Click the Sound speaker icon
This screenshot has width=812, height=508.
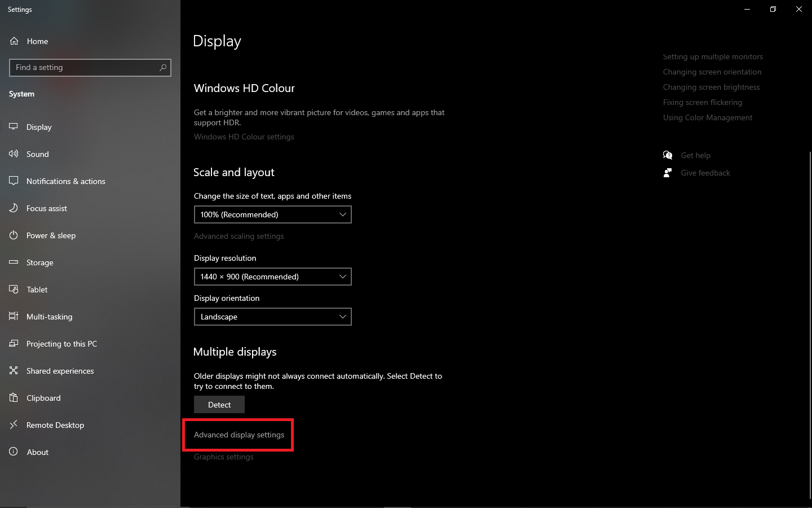click(14, 154)
